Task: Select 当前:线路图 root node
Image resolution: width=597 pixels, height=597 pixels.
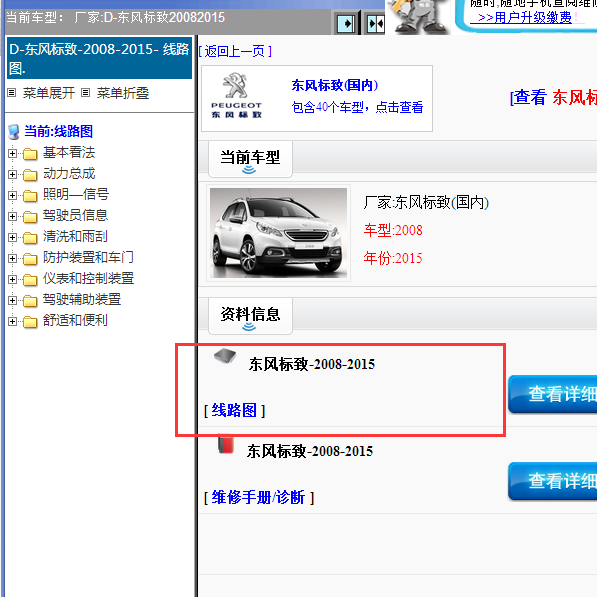Action: (x=58, y=131)
